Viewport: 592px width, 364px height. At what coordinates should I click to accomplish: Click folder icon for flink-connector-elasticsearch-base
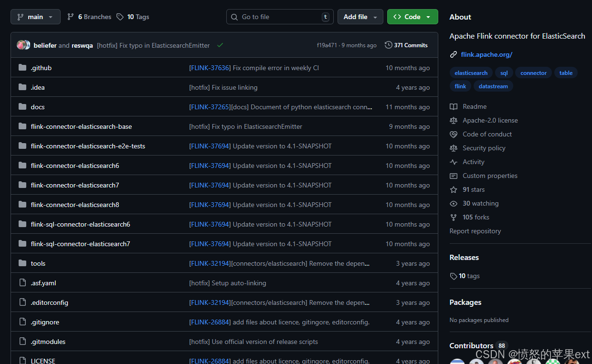[22, 126]
